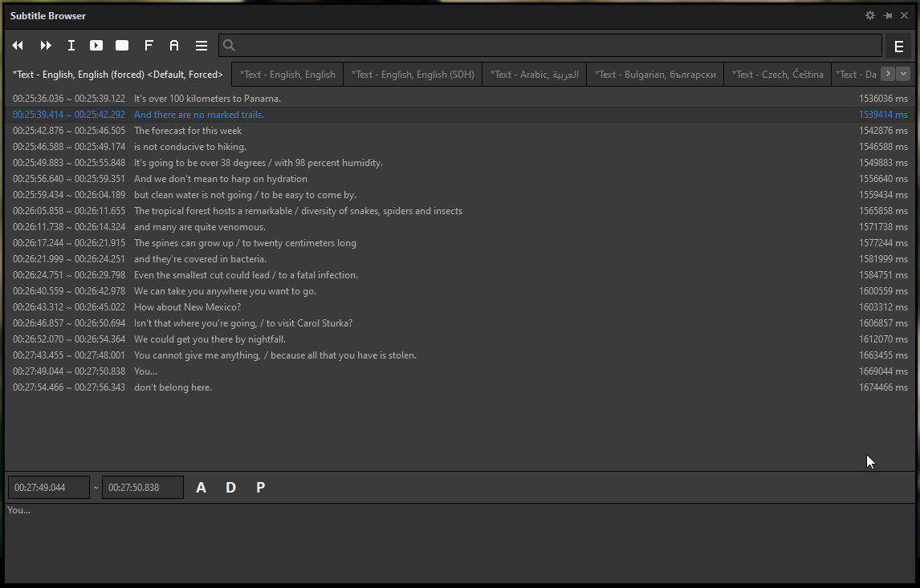The height and width of the screenshot is (588, 920).
Task: Click the rewind previous subtitle icon
Action: click(18, 45)
